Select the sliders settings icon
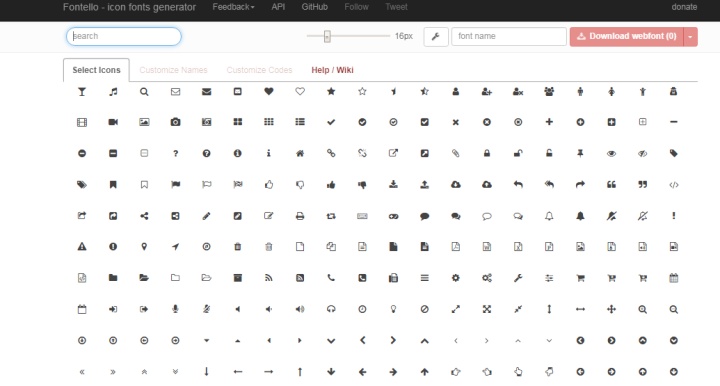 [x=549, y=278]
